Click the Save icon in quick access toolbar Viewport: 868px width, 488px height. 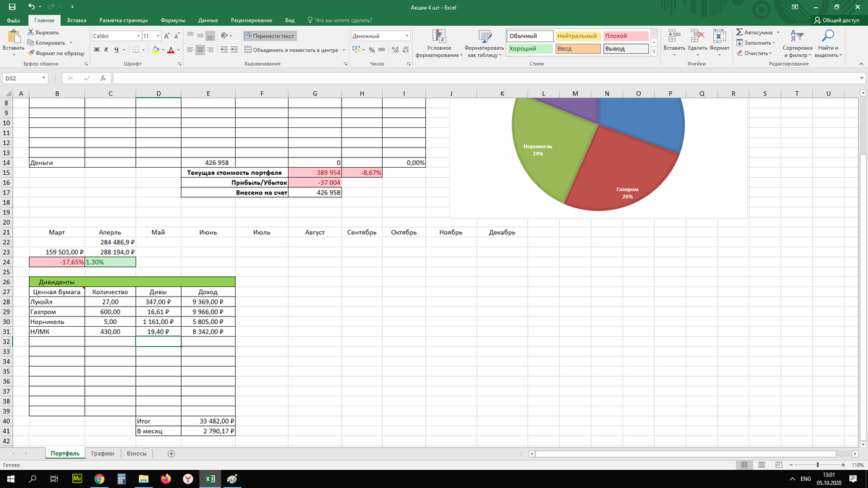[x=12, y=7]
